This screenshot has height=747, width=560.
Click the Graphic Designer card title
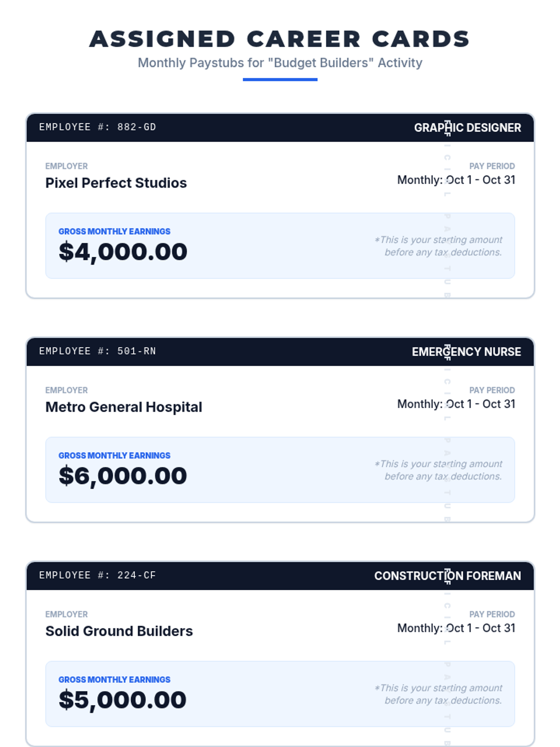[468, 127]
